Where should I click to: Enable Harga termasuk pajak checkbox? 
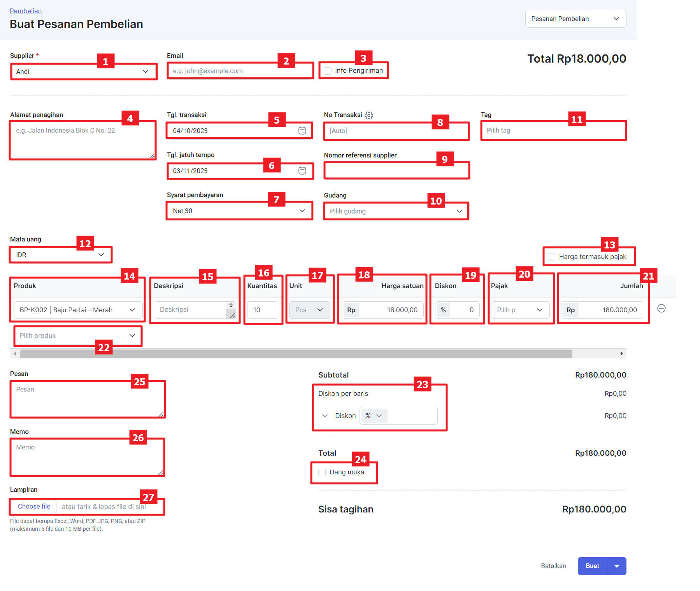[551, 257]
